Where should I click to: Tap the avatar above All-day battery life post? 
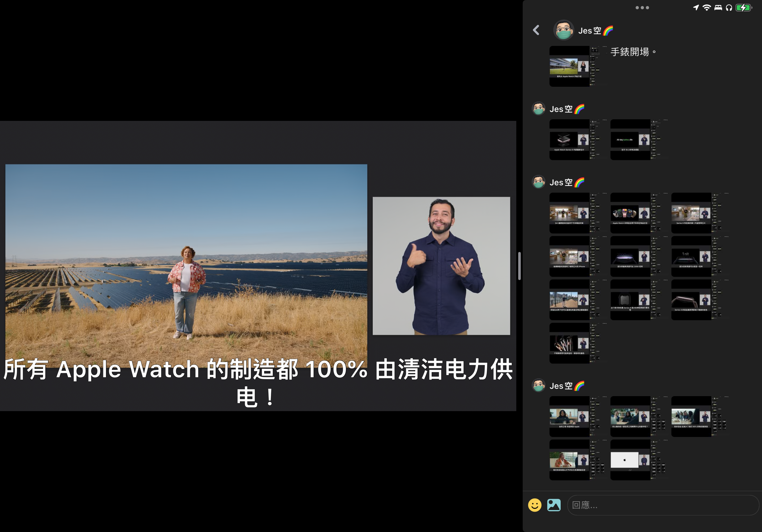(539, 108)
